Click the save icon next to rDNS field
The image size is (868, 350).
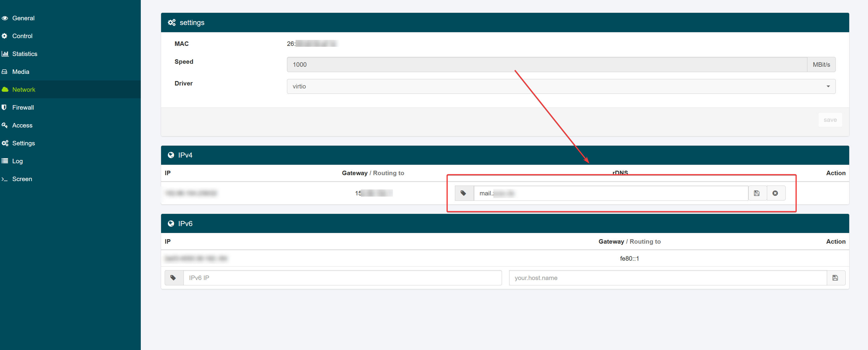(757, 193)
